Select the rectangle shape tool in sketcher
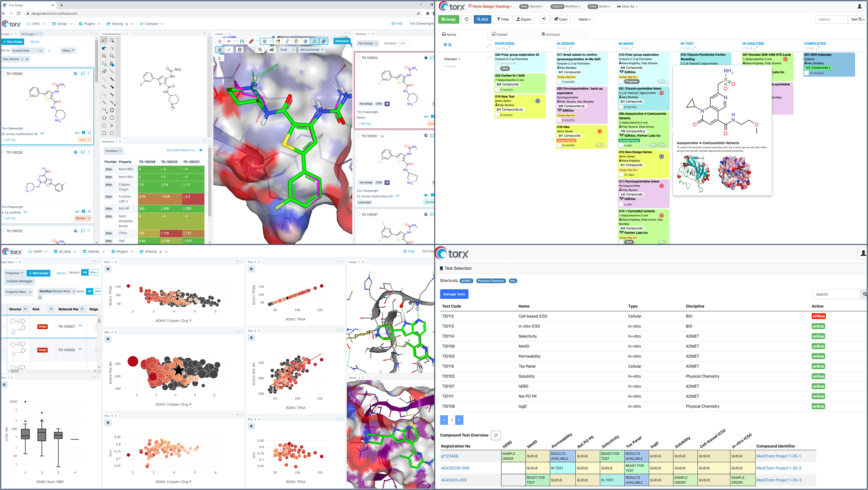The width and height of the screenshot is (868, 490). click(x=104, y=133)
